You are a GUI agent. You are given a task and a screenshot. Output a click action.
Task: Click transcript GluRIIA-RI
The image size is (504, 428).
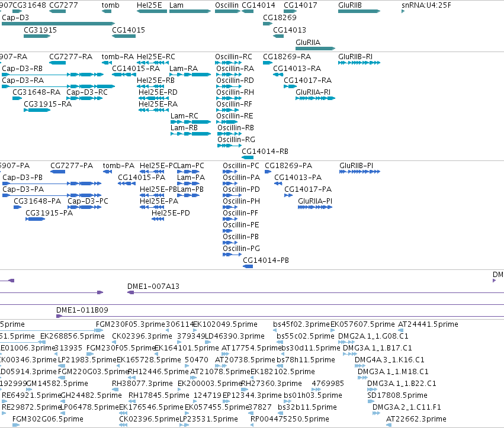pyautogui.click(x=313, y=92)
